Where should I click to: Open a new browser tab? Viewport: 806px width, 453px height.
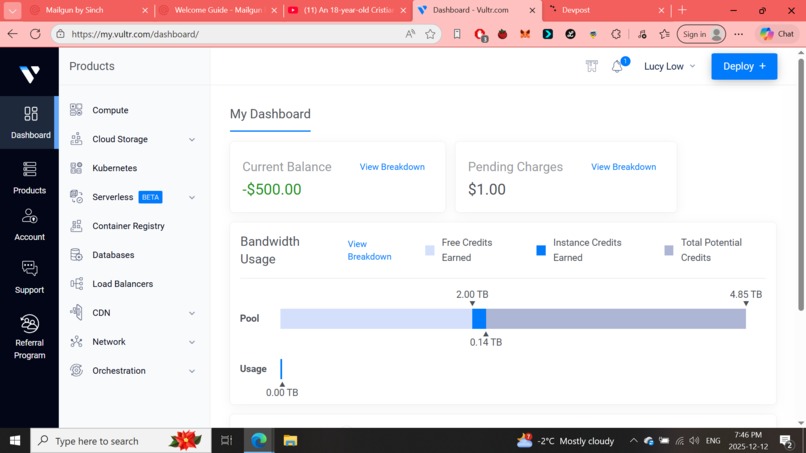[682, 10]
